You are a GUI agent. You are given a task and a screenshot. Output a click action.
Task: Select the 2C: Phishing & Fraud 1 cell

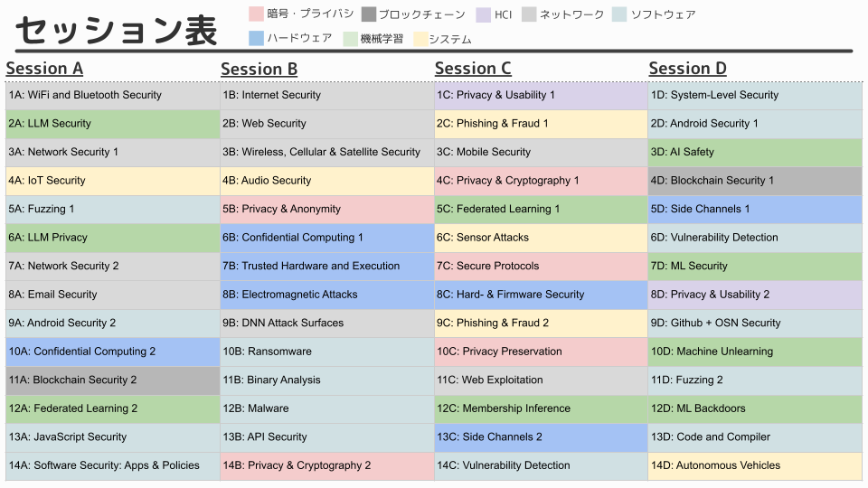coord(542,124)
